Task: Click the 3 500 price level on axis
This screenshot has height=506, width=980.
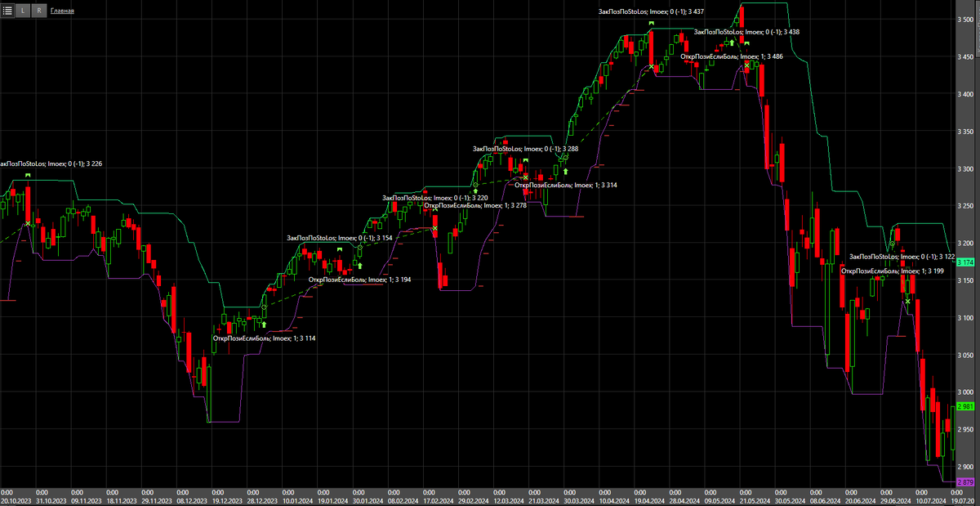Action: [x=964, y=20]
